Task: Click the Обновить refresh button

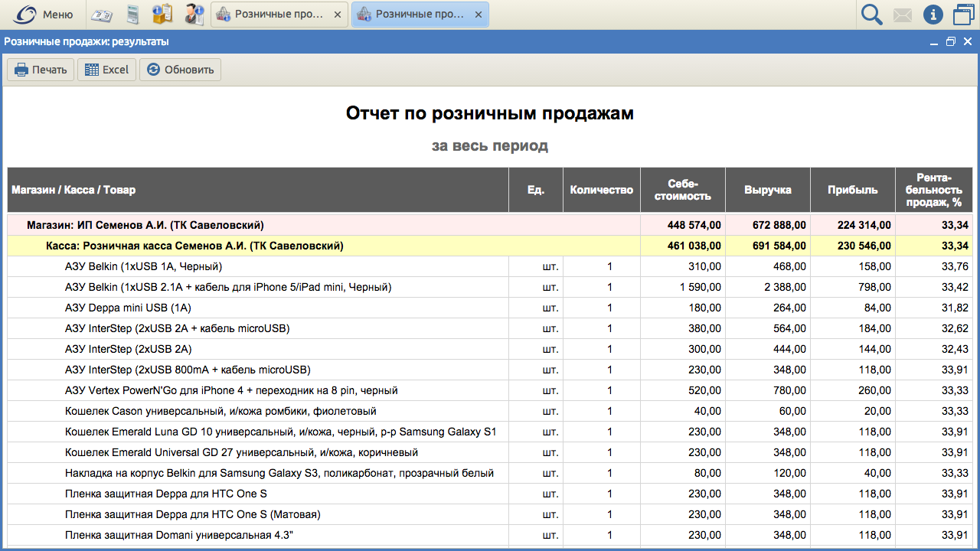Action: [x=180, y=70]
